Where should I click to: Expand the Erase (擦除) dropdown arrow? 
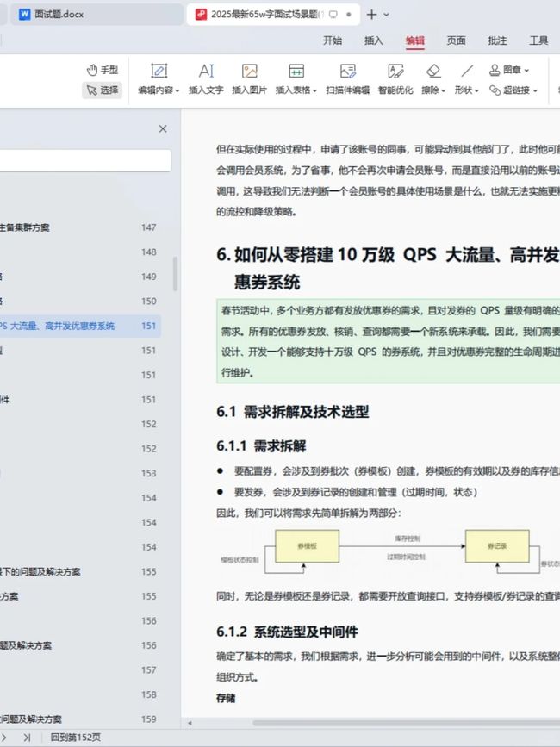tap(444, 90)
